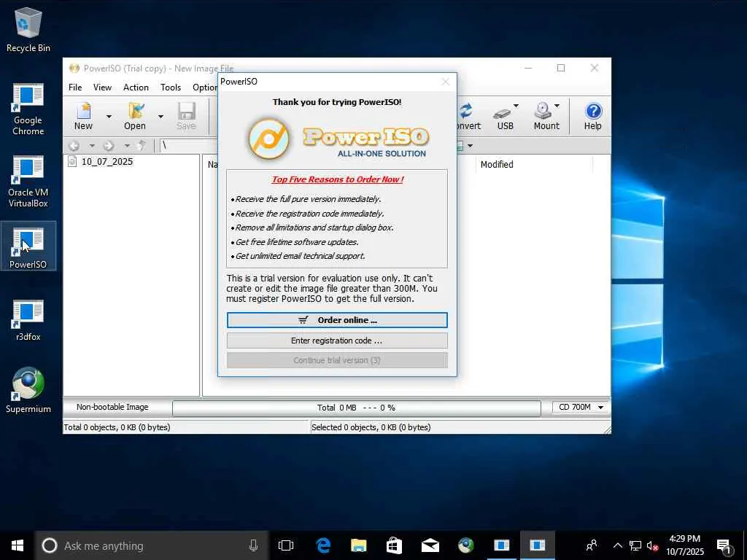Screen dimensions: 747x560
Task: Click Enter registration code button
Action: pyautogui.click(x=337, y=341)
